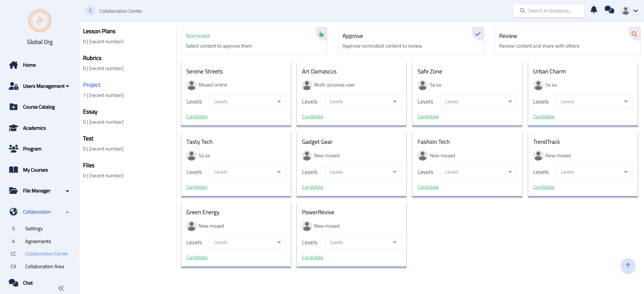Click the Academics graduation cap icon
The image size is (644, 294).
tap(13, 128)
